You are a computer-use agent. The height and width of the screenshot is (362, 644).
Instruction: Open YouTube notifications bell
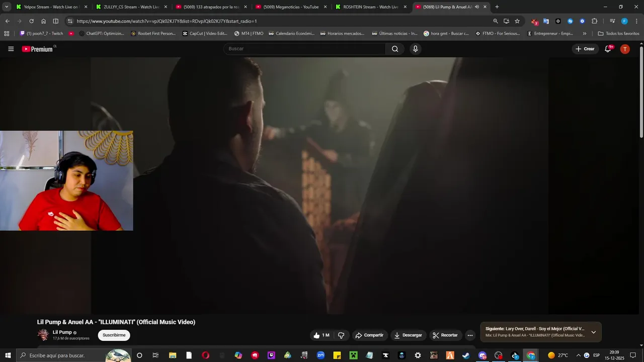pyautogui.click(x=608, y=49)
